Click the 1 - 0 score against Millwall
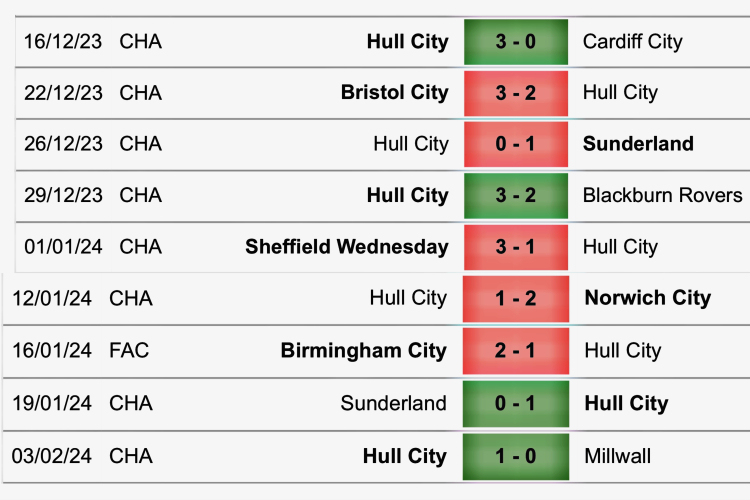750x500 pixels. 515,456
